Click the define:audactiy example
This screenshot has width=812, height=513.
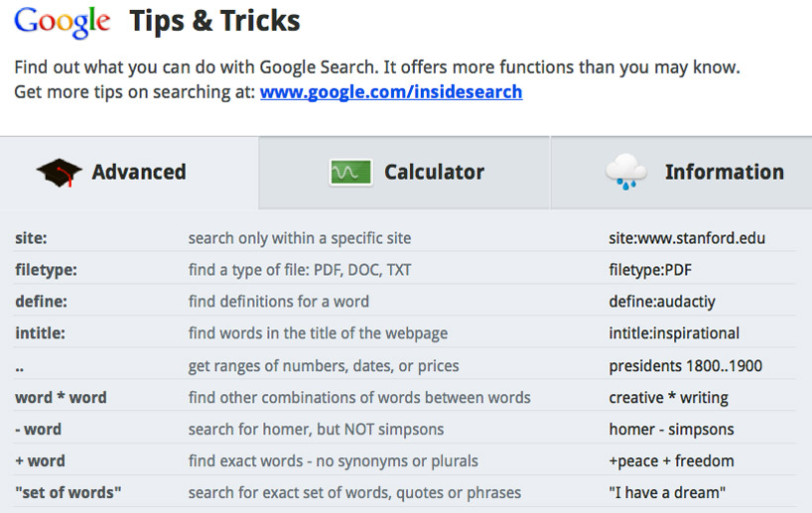pyautogui.click(x=662, y=302)
